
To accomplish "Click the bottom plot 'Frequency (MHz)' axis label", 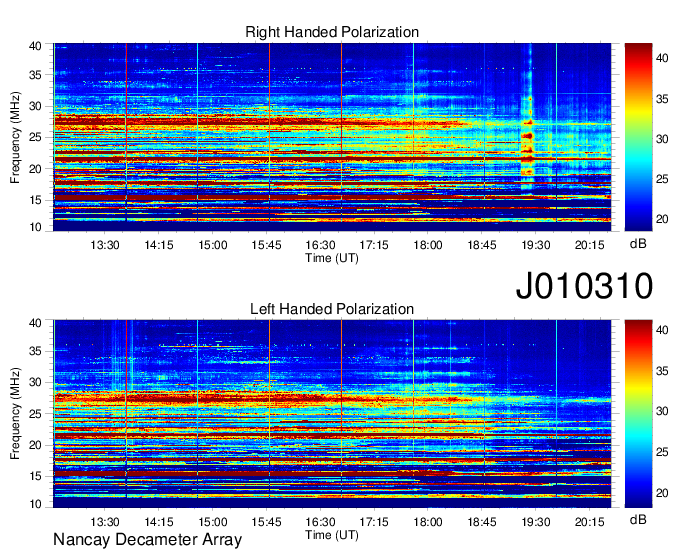I will (x=15, y=414).
